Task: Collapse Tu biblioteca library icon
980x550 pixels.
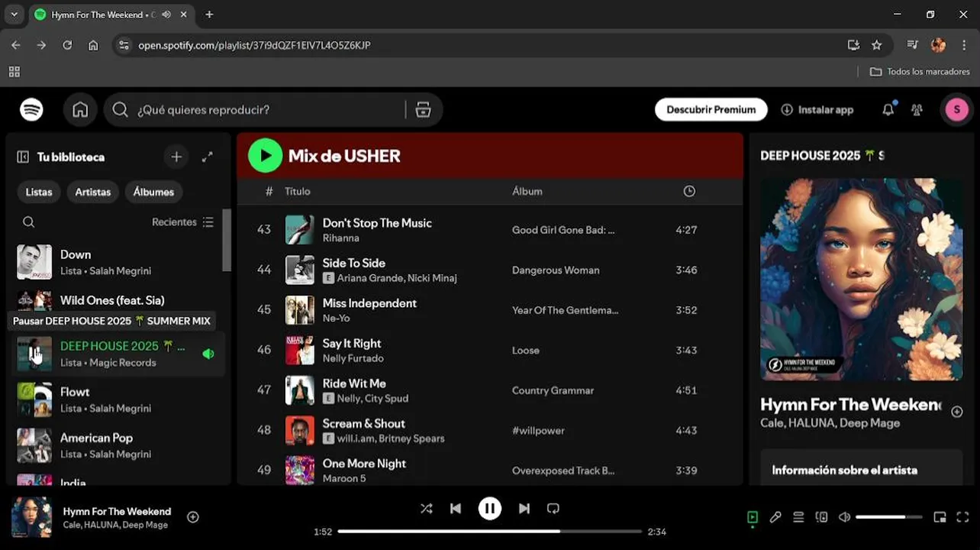Action: click(23, 157)
